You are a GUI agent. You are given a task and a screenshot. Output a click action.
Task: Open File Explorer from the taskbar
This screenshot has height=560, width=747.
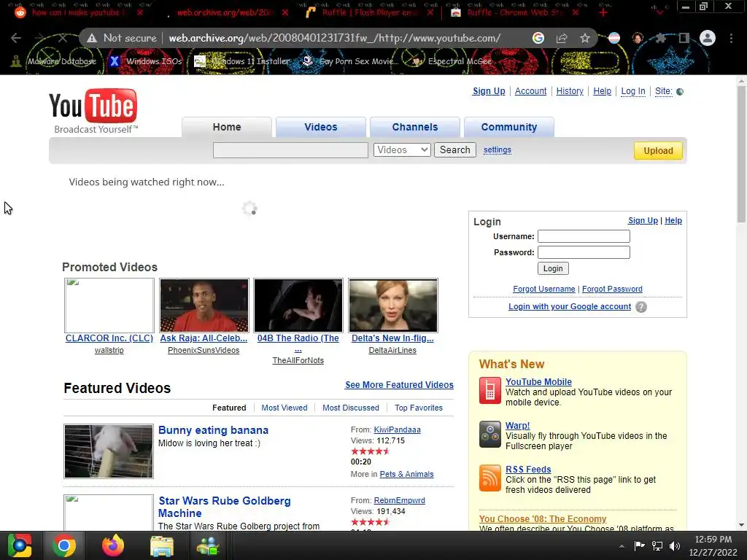click(162, 545)
